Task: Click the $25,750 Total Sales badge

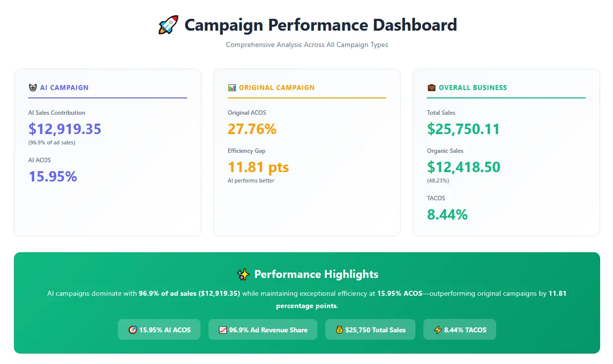Action: (x=370, y=330)
